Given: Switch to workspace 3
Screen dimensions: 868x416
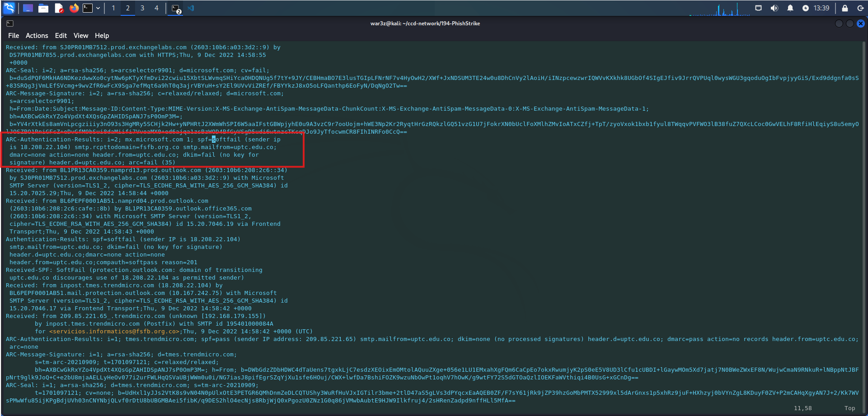Looking at the screenshot, I should click(x=142, y=8).
